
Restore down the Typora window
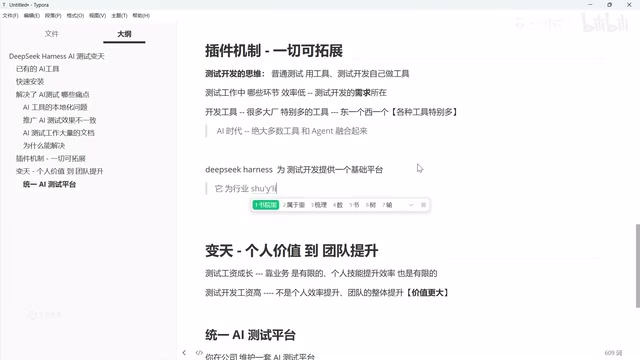(609, 5)
